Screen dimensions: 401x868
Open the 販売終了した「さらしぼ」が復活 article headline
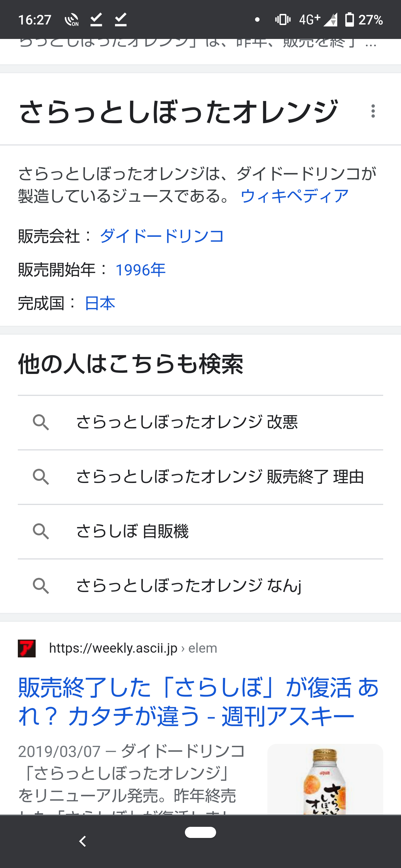199,702
